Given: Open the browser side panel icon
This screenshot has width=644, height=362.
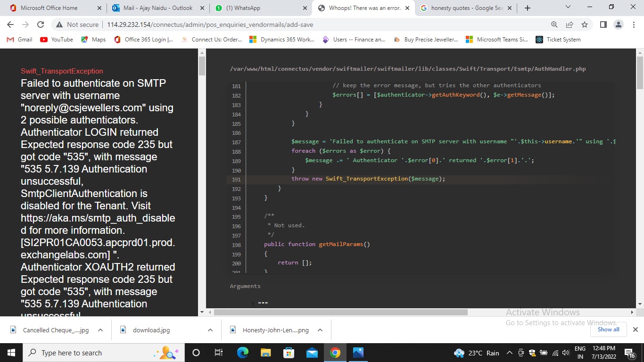Looking at the screenshot, I should (603, 25).
